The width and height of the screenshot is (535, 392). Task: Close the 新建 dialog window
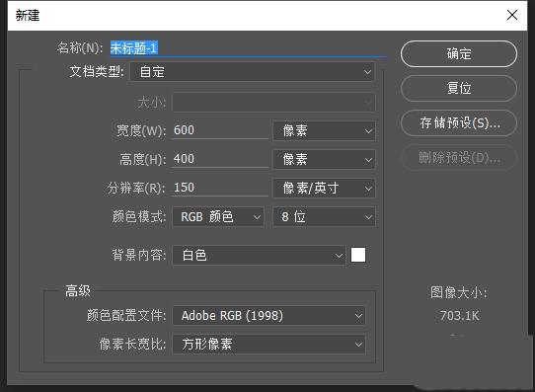(x=511, y=15)
